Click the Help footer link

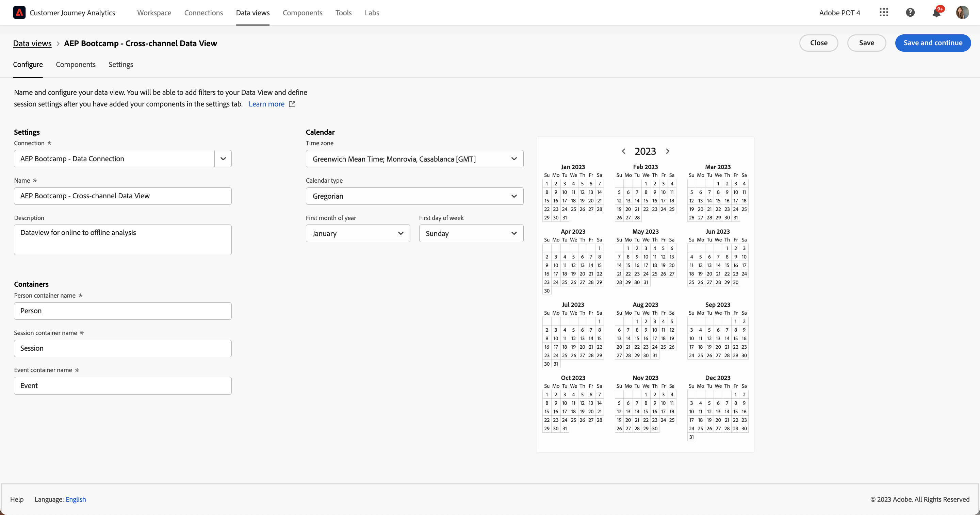pos(17,499)
